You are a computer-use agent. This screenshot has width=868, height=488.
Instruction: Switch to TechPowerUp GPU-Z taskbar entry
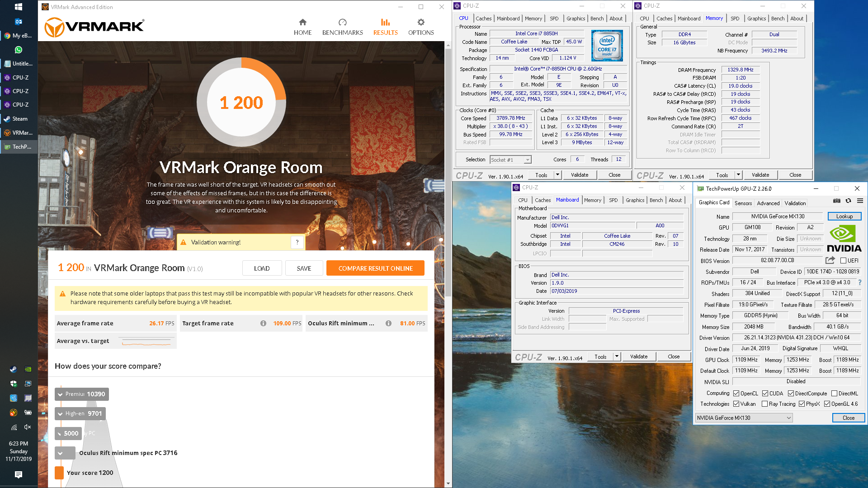[x=19, y=147]
